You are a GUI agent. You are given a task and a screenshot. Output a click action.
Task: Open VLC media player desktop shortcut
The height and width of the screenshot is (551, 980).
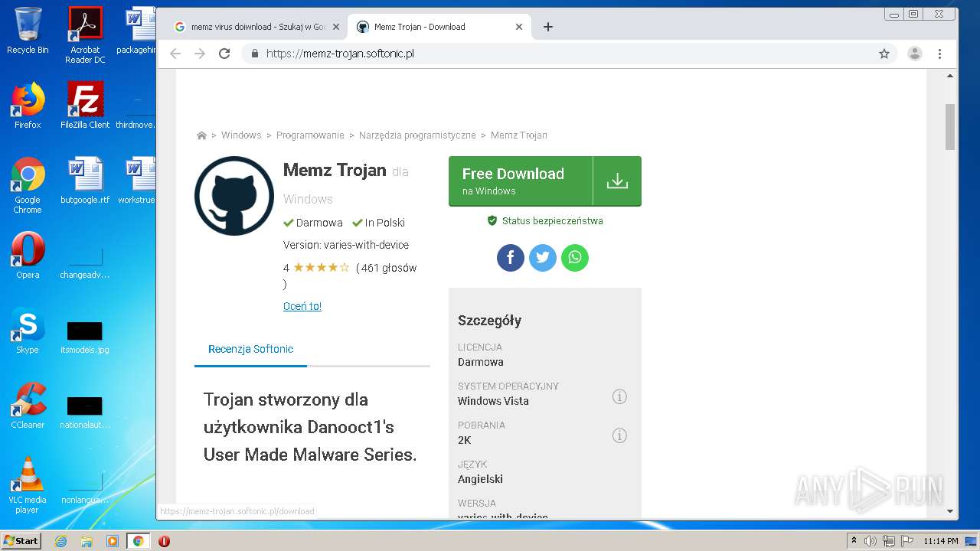point(28,485)
